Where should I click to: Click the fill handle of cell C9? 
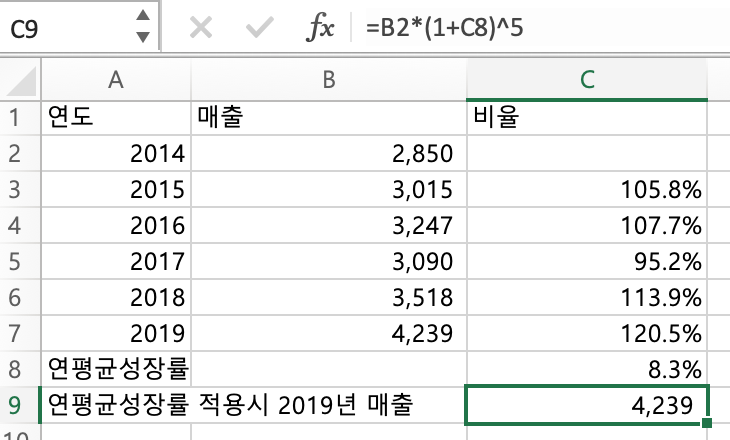click(x=707, y=422)
